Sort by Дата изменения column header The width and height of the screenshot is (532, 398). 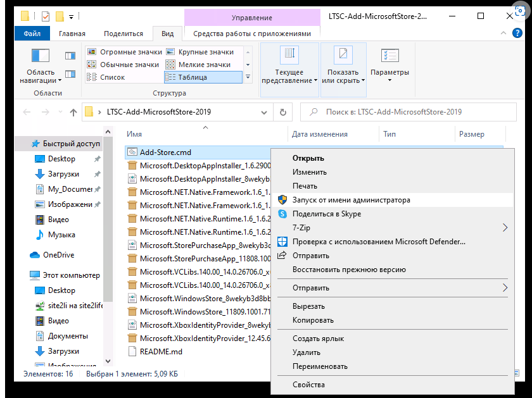click(x=320, y=134)
